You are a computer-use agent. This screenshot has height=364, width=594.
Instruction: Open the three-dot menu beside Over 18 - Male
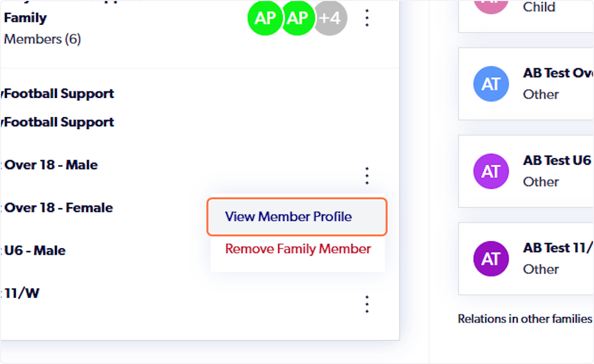click(x=367, y=175)
